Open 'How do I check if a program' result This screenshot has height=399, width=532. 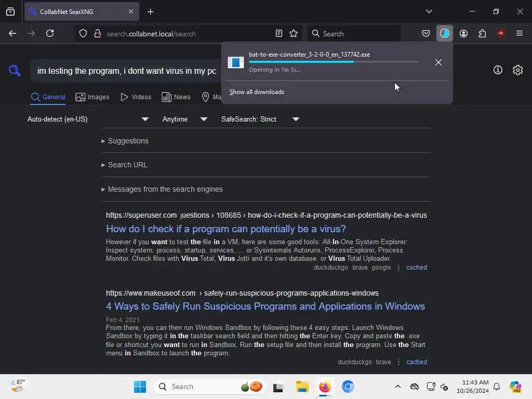point(226,229)
